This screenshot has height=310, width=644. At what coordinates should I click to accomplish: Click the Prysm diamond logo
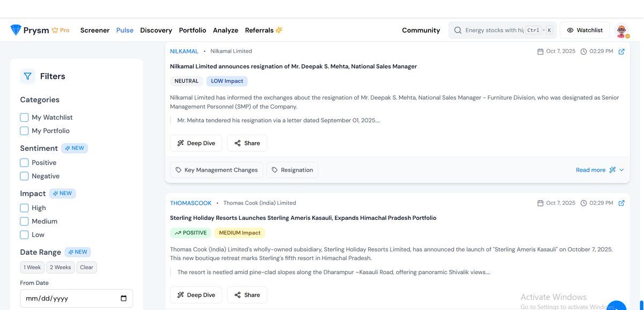point(16,30)
